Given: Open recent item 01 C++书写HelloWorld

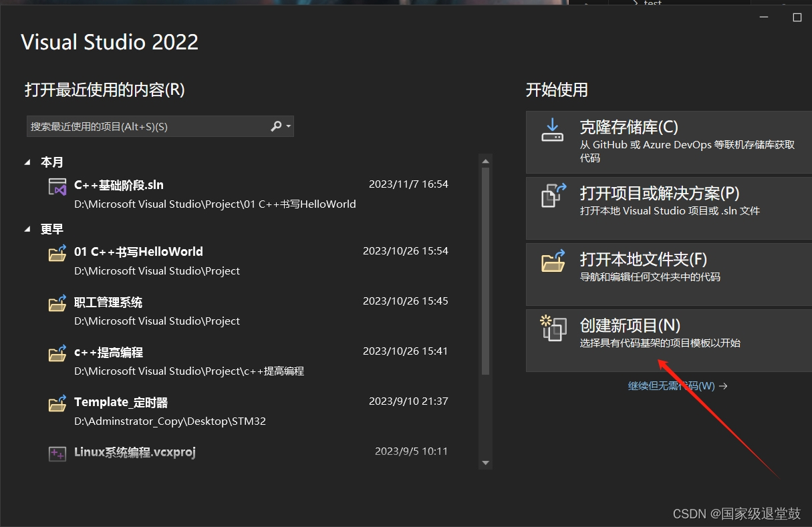Looking at the screenshot, I should pyautogui.click(x=249, y=260).
